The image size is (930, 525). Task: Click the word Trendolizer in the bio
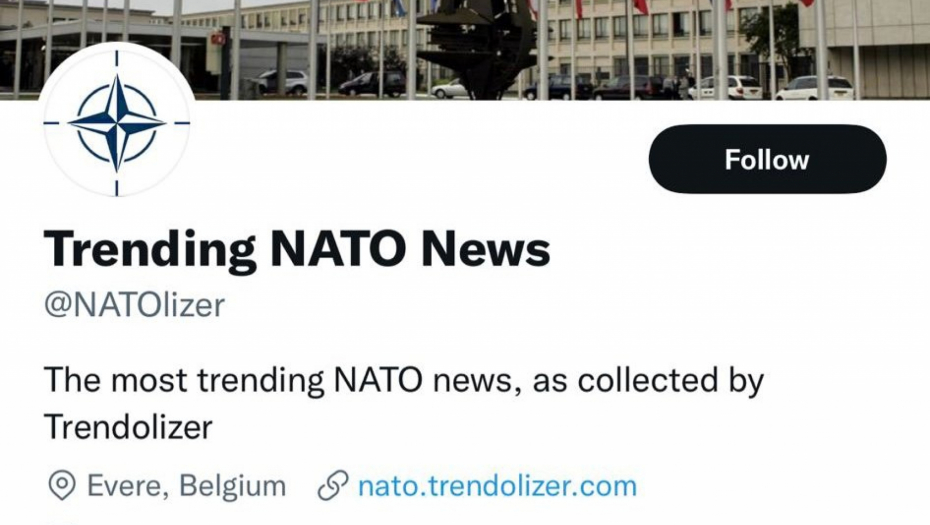[128, 427]
